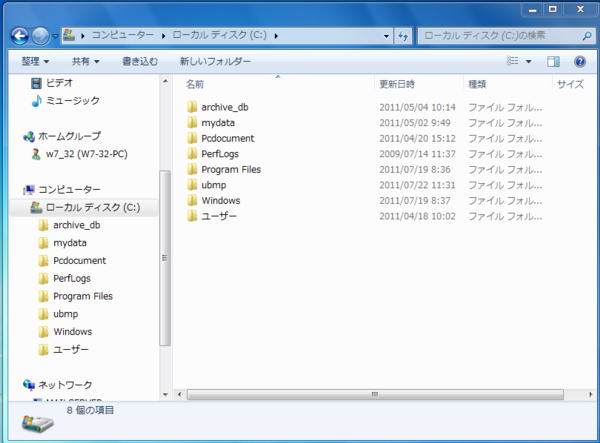Click the navigation pane scroll down arrow

pos(165,394)
